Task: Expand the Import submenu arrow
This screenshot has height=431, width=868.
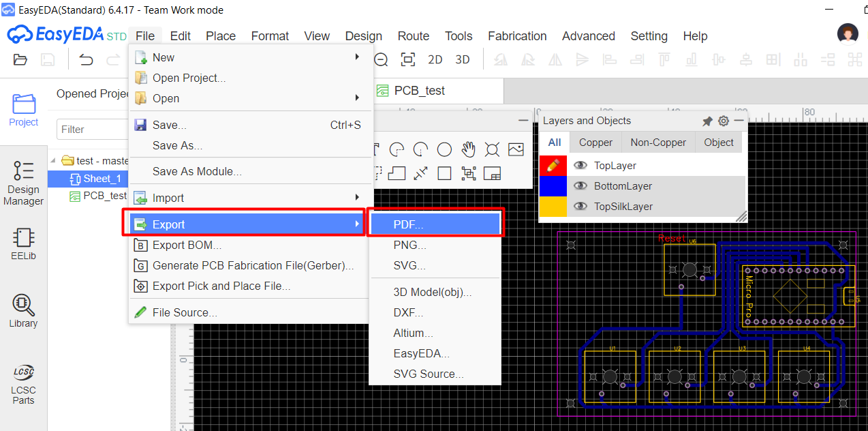Action: tap(357, 198)
